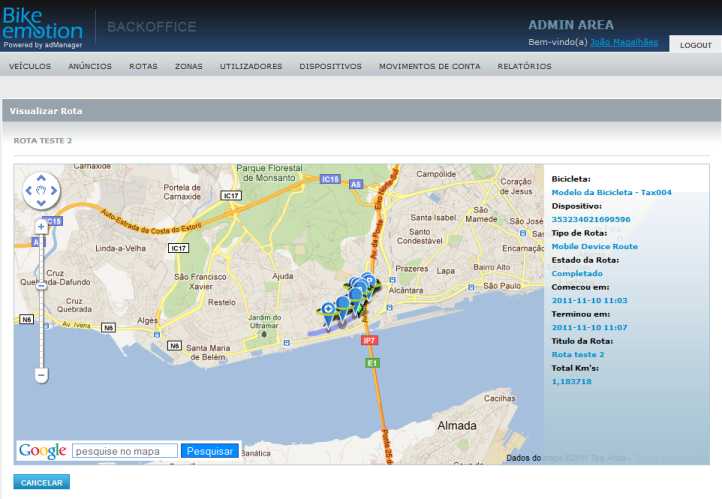This screenshot has height=499, width=722.
Task: Pan the map left with the left arrow
Action: click(x=29, y=191)
